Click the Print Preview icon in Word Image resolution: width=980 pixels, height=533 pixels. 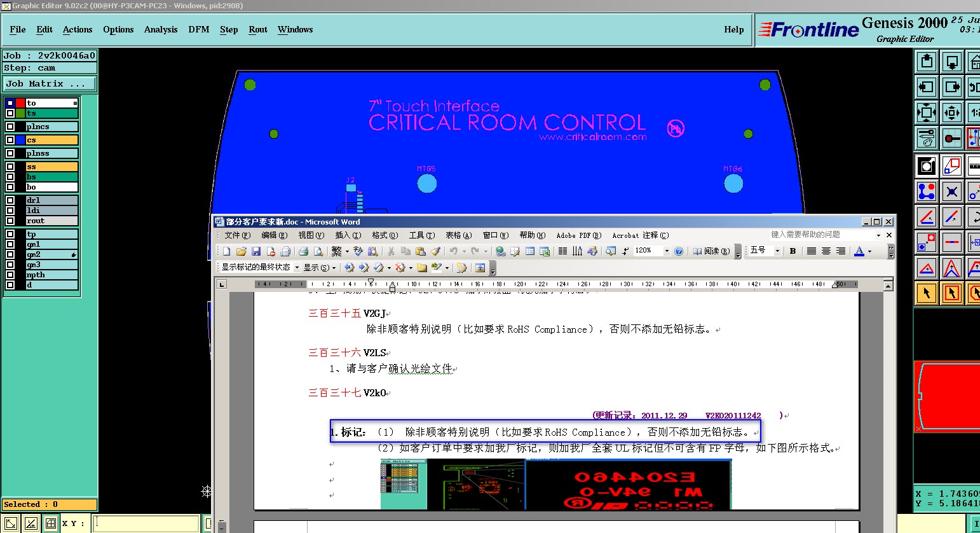tap(318, 251)
